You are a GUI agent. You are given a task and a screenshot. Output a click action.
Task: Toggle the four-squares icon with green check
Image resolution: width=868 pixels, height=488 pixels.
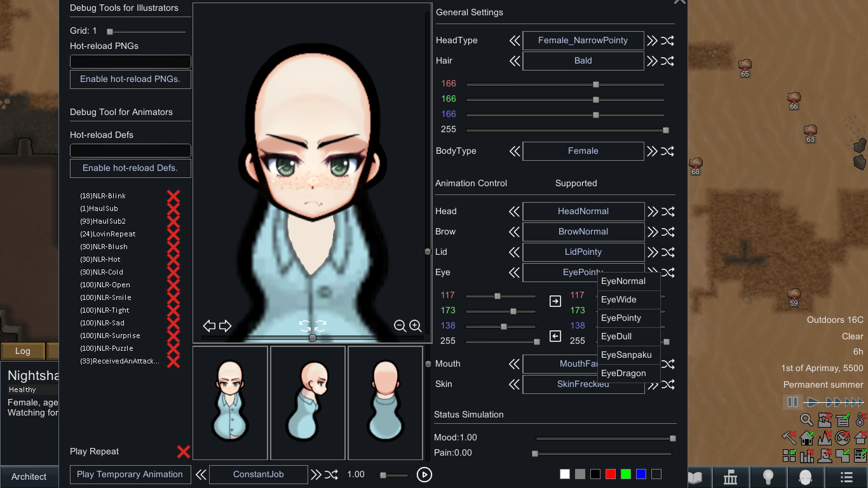point(789,456)
